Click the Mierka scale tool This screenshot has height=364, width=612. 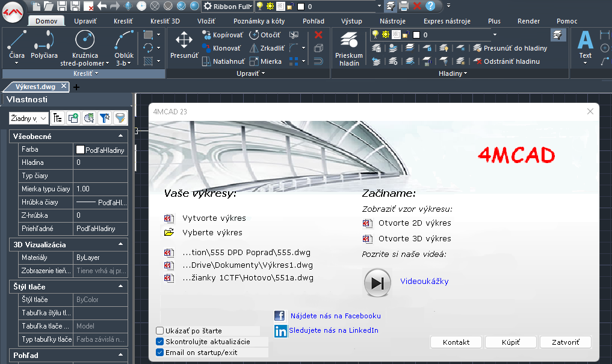(265, 61)
